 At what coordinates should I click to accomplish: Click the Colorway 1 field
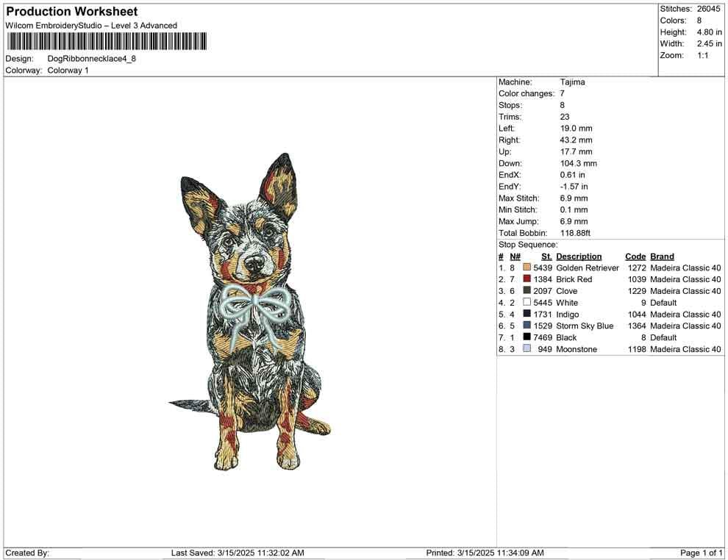click(68, 71)
